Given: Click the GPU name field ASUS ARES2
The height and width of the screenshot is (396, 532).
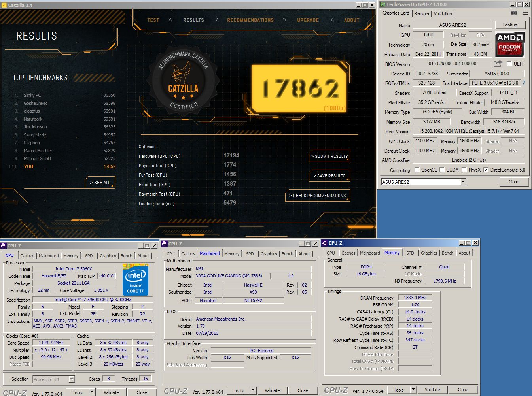Looking at the screenshot, I should pos(452,25).
